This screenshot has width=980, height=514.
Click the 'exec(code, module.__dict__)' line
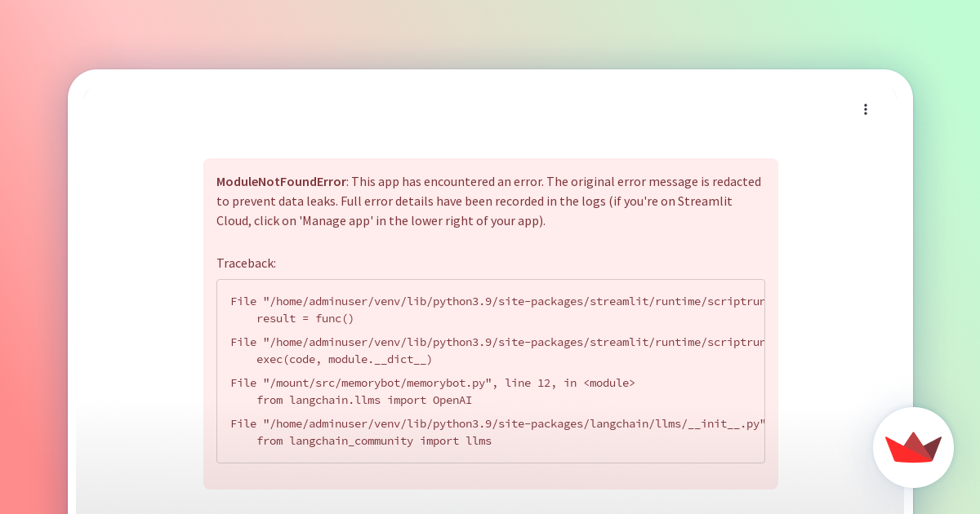pyautogui.click(x=344, y=360)
